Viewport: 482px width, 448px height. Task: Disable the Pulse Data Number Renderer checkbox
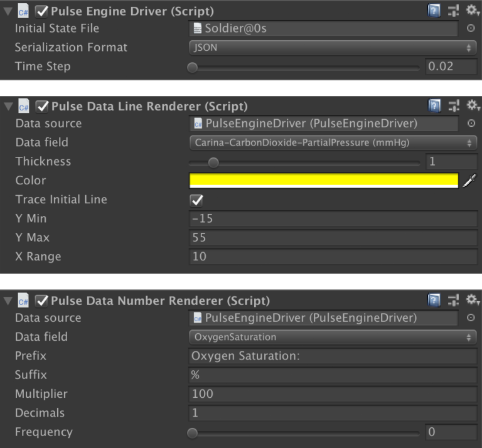[43, 301]
